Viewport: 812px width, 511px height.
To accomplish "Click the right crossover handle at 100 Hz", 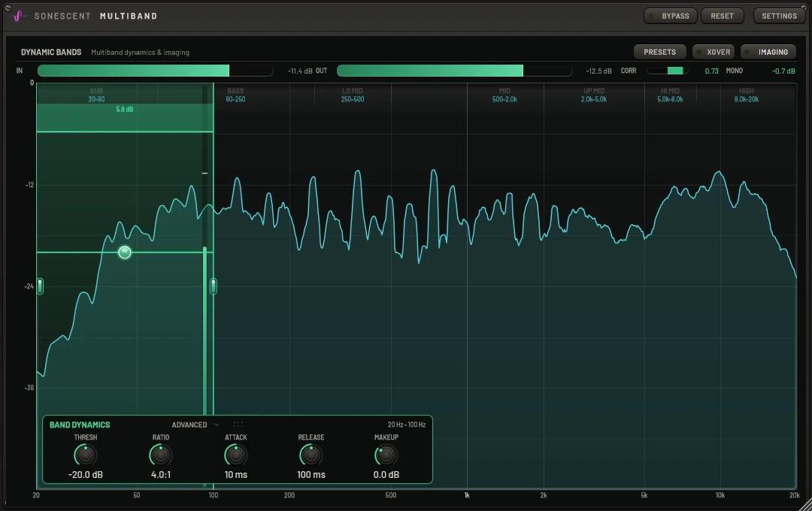I will click(x=214, y=286).
